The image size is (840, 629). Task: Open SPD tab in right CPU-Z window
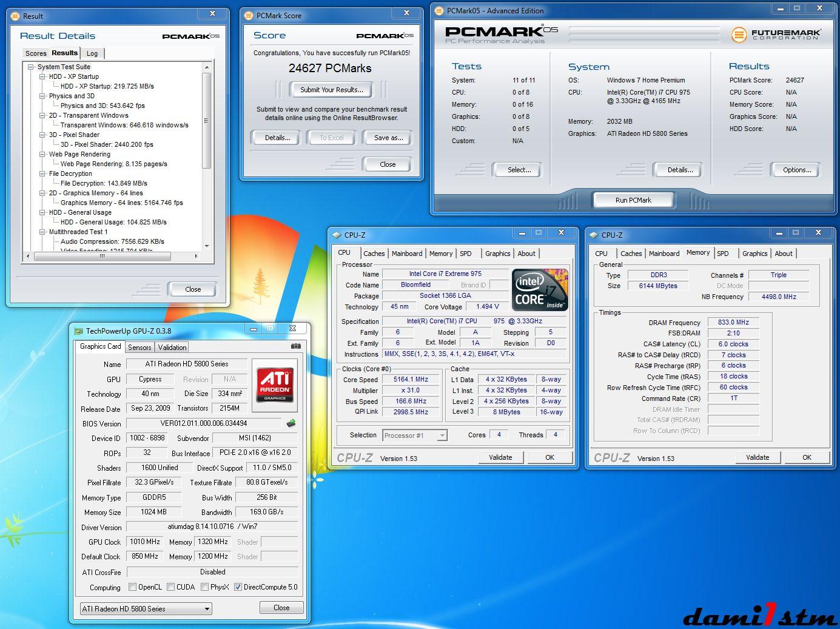coord(723,254)
